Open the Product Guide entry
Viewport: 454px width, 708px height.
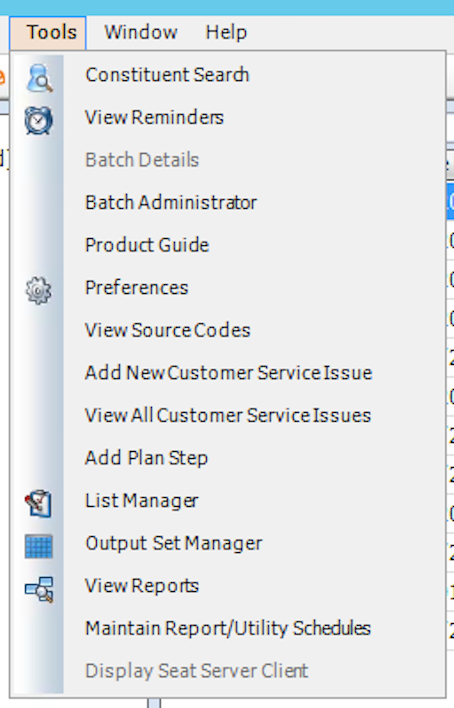(147, 245)
